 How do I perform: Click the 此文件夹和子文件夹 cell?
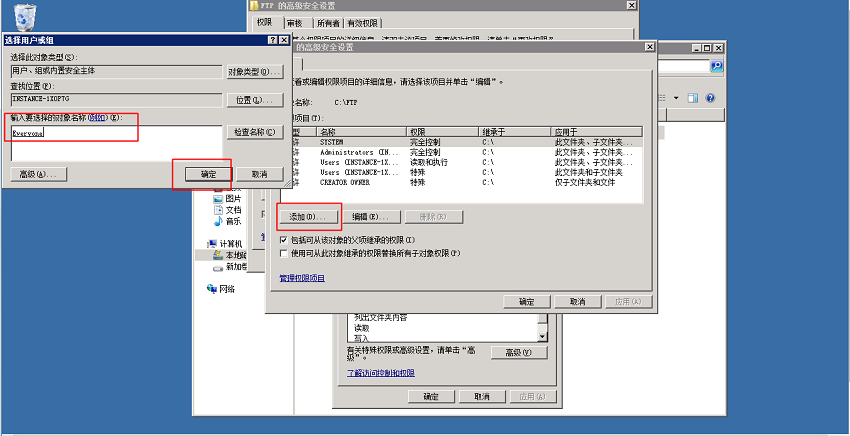coord(588,172)
